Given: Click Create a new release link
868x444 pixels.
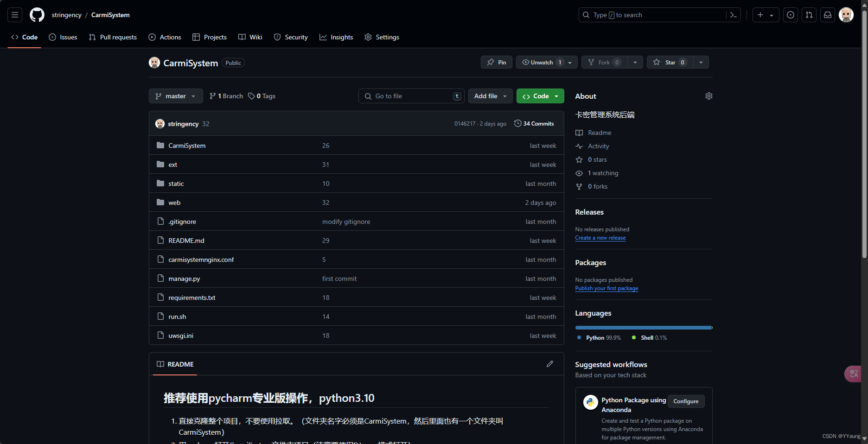Looking at the screenshot, I should pyautogui.click(x=600, y=238).
